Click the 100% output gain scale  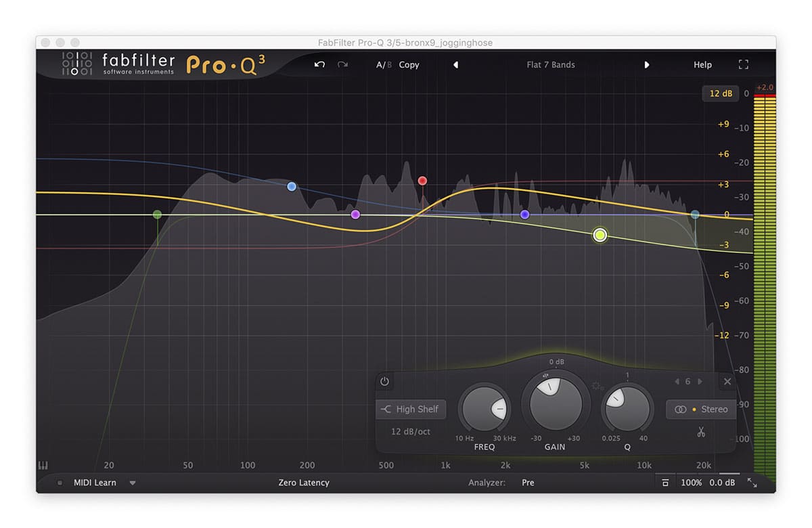click(691, 483)
